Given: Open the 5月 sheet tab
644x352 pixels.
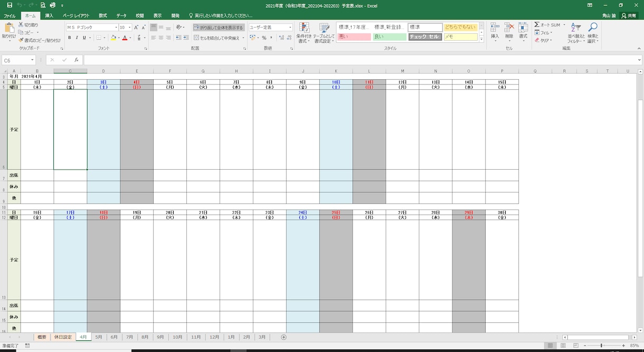Looking at the screenshot, I should pos(99,337).
